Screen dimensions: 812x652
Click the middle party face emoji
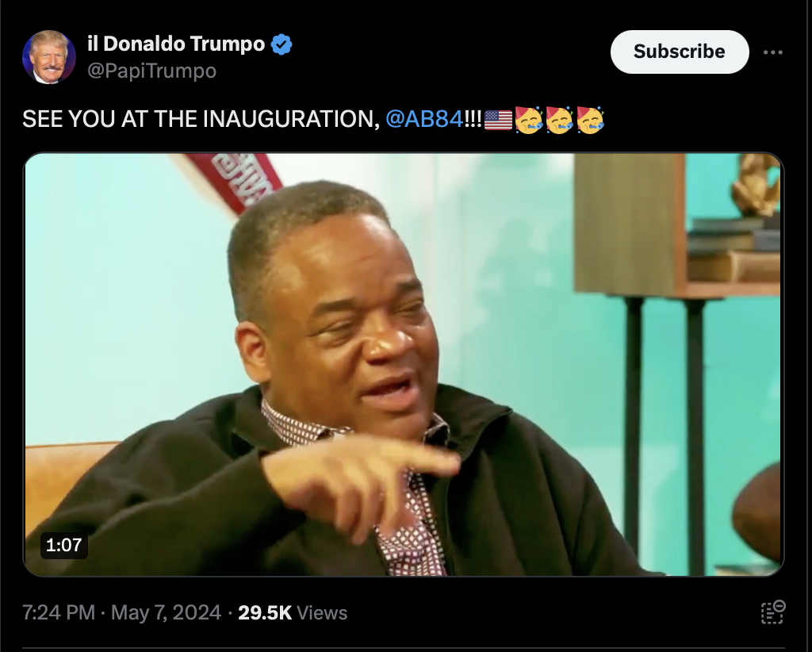click(x=559, y=120)
